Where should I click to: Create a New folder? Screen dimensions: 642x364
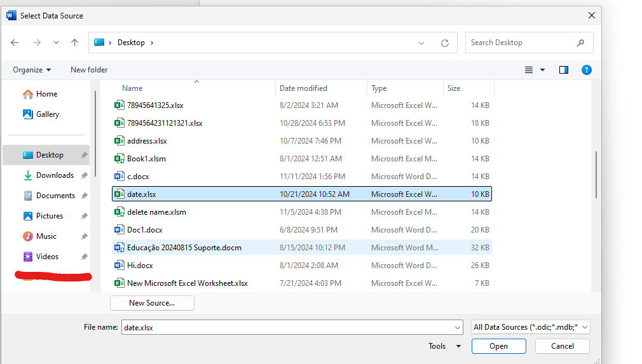(x=89, y=70)
